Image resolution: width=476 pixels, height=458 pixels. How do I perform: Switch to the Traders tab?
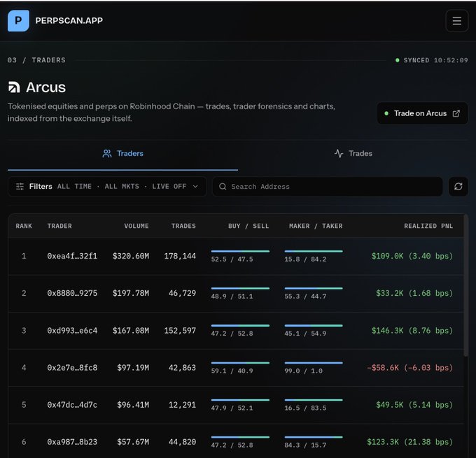click(122, 153)
